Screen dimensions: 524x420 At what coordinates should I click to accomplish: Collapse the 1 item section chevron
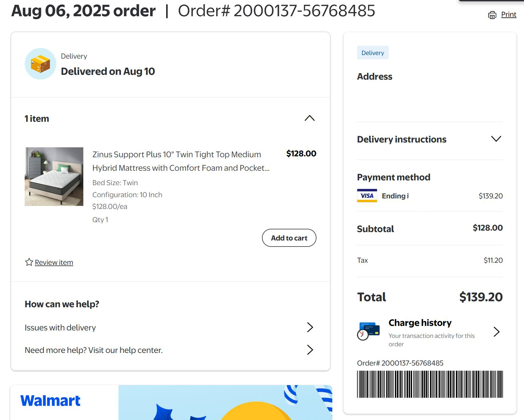[310, 118]
